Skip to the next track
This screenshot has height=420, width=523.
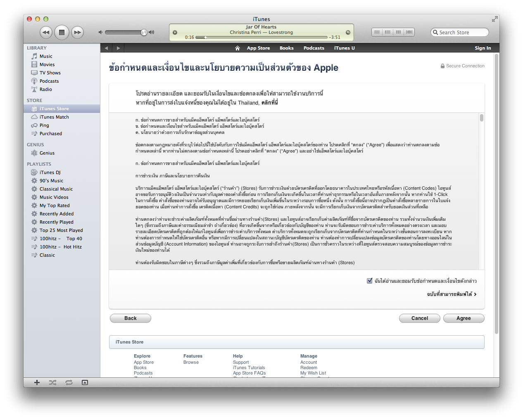(x=77, y=32)
